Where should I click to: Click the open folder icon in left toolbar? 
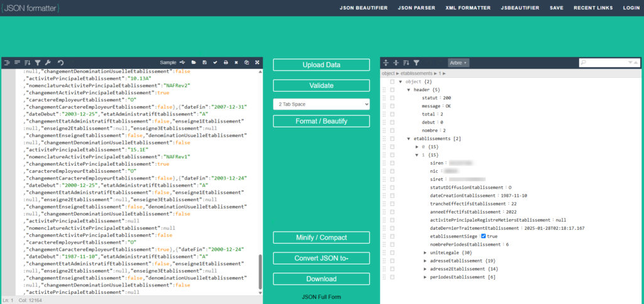(194, 62)
